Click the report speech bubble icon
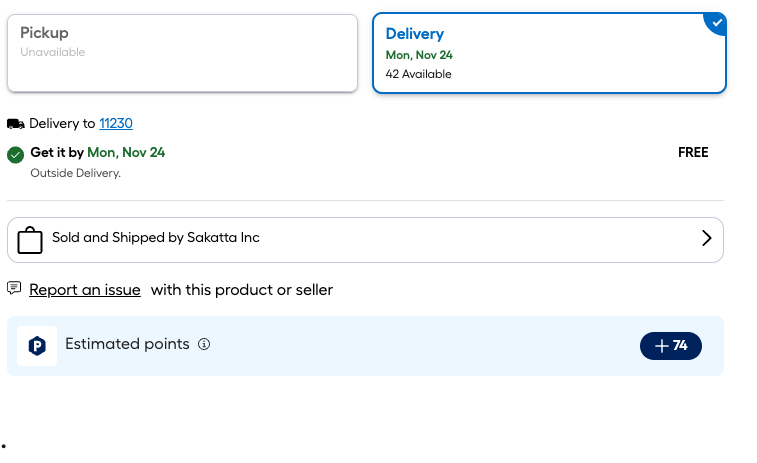The width and height of the screenshot is (757, 463). click(14, 289)
